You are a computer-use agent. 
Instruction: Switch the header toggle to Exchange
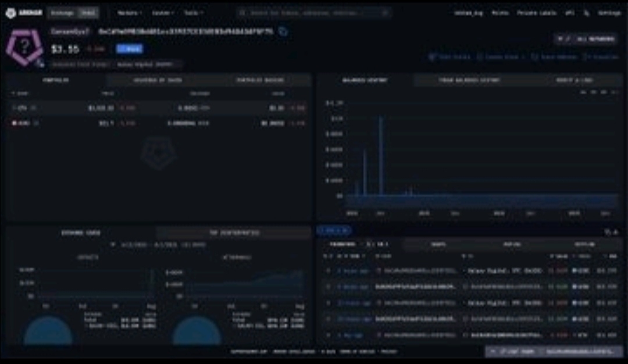point(62,13)
